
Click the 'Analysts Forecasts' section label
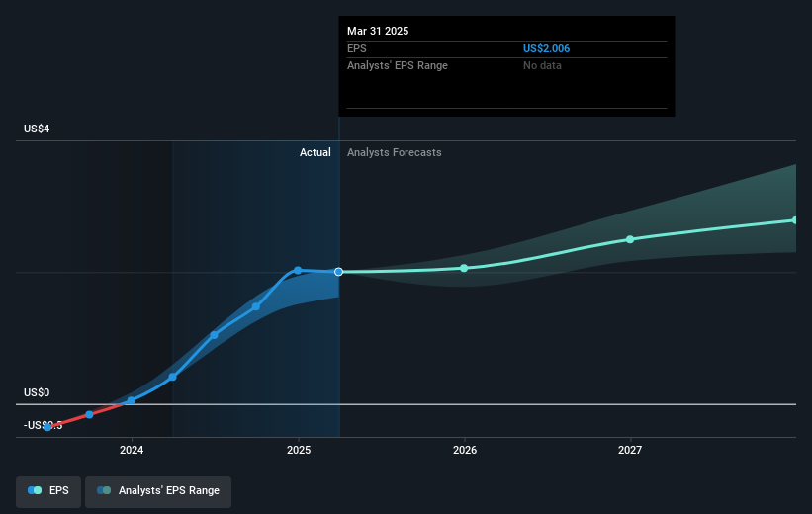(394, 152)
